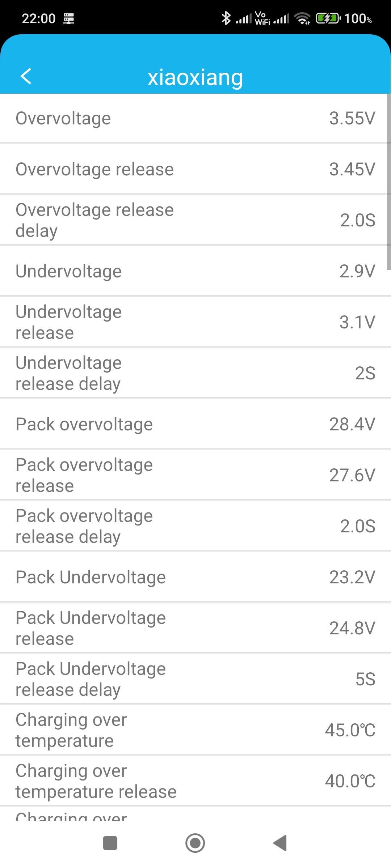Tap the back arrow in header
391x868 pixels.
point(26,76)
